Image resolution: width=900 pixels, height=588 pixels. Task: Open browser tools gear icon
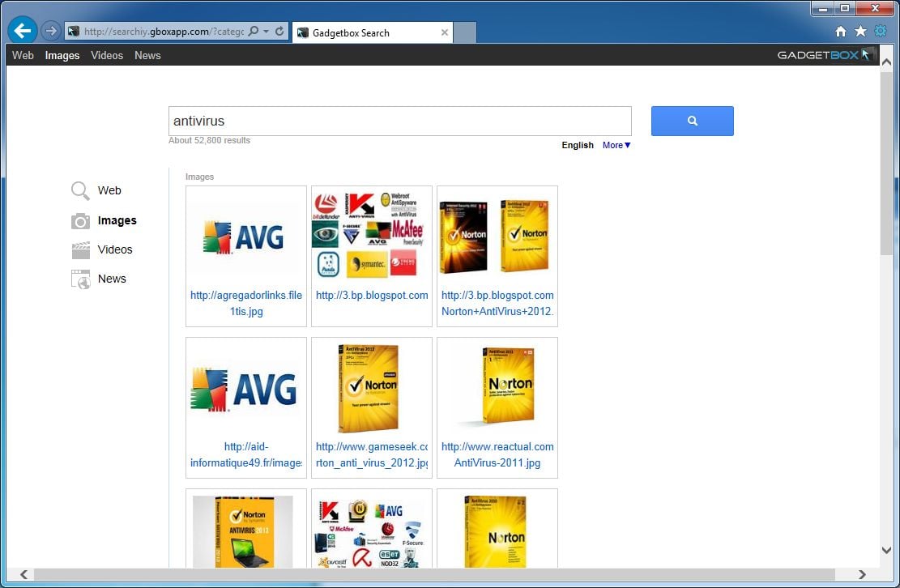(880, 31)
